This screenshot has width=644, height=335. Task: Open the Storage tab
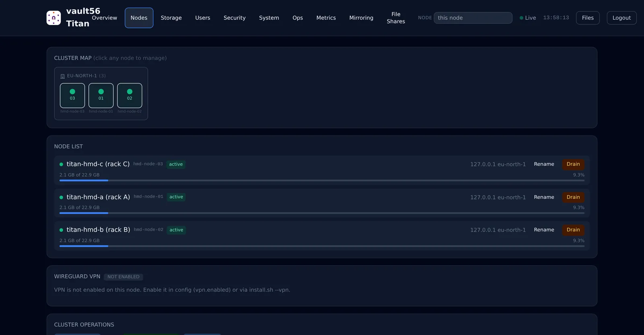(x=171, y=18)
